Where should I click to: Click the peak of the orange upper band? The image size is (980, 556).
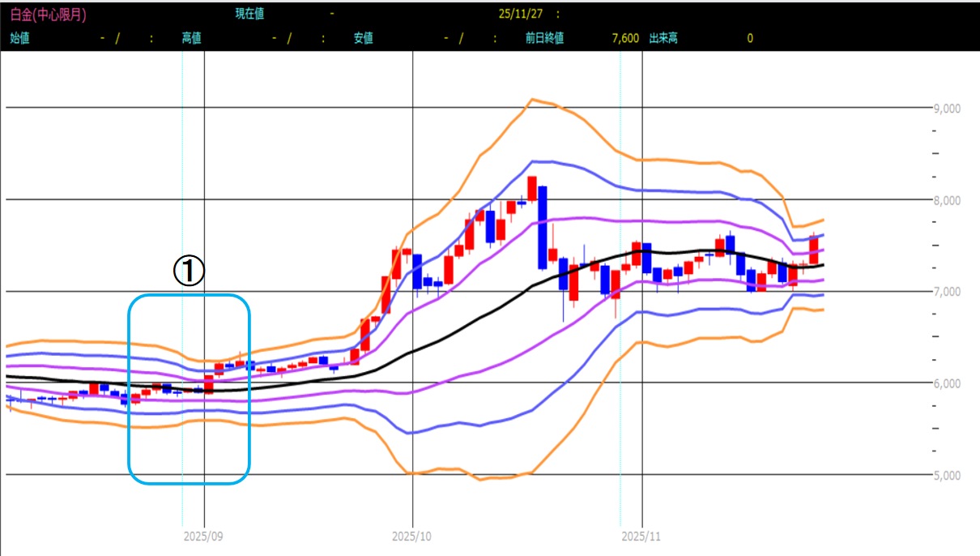(532, 100)
